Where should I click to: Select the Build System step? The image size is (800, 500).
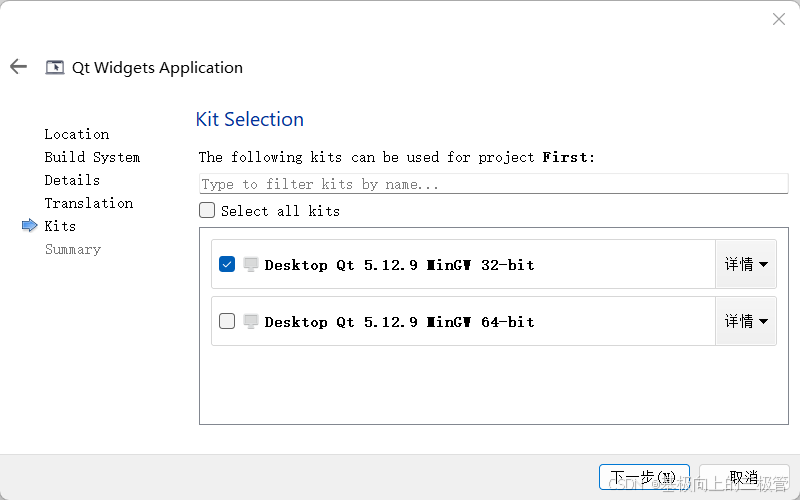tap(92, 157)
